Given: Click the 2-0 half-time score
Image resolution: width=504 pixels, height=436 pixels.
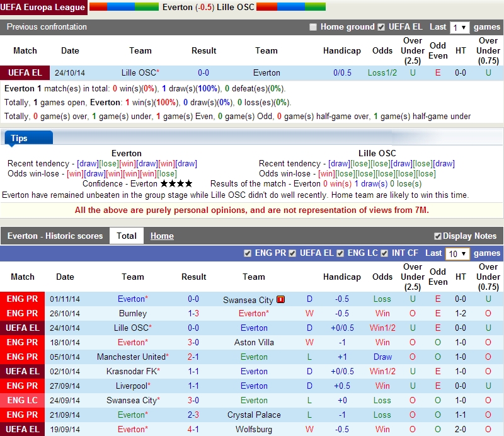Looking at the screenshot, I should coord(461,429).
